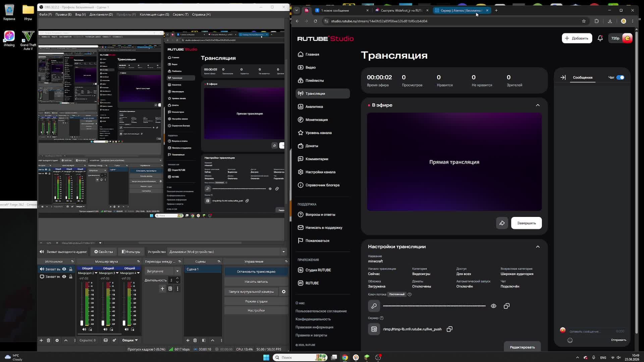Select the Сообщения tab in chat
The height and width of the screenshot is (362, 644).
pyautogui.click(x=583, y=77)
